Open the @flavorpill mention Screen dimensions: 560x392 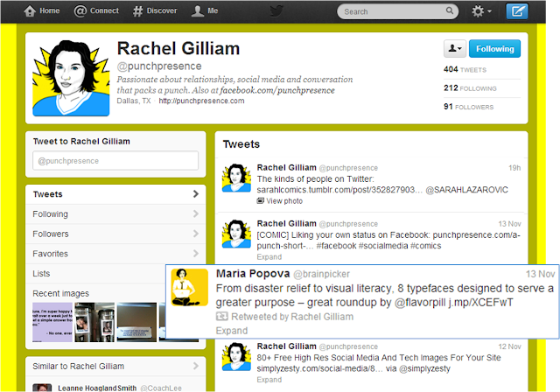420,303
